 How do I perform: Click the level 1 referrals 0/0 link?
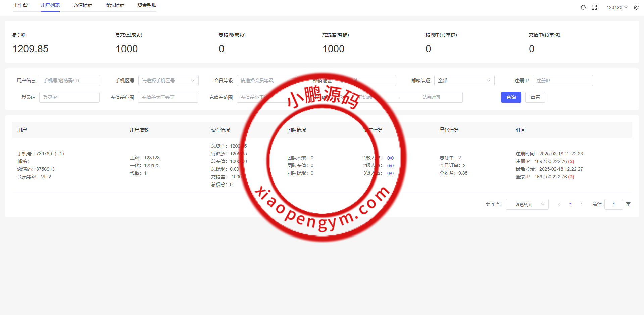(x=390, y=158)
